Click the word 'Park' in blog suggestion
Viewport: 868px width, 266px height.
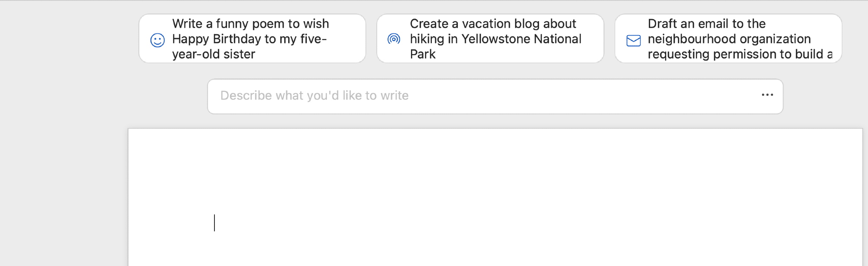422,54
